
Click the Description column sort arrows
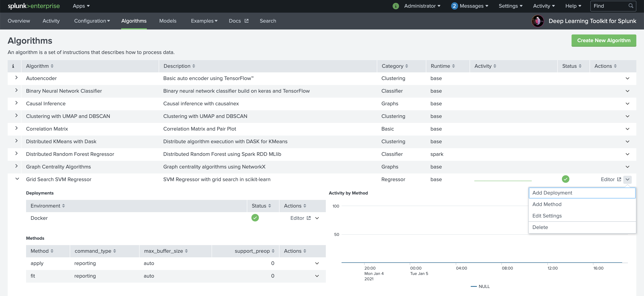[x=194, y=66]
